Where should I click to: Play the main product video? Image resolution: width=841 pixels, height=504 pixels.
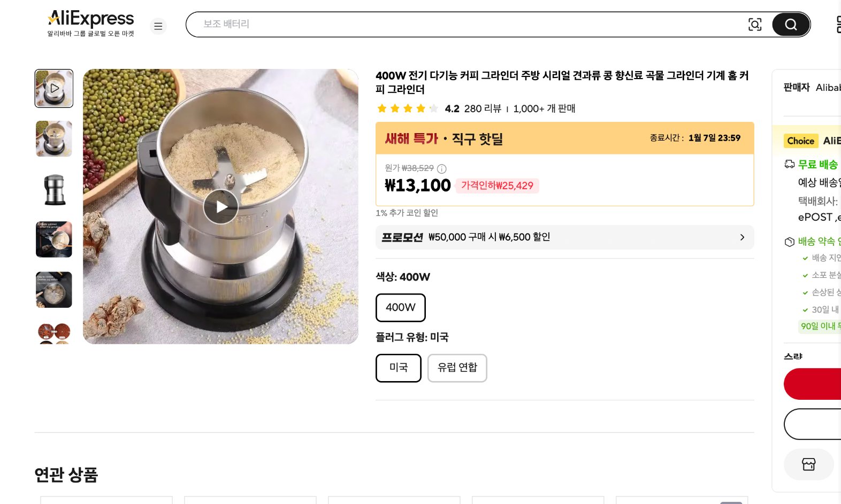coord(220,206)
